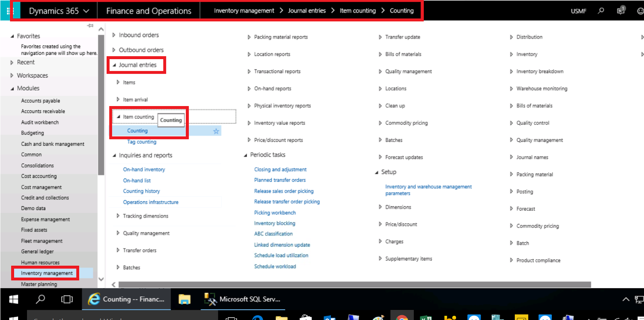Pin the navigation pane pushpin icon

coord(90,26)
